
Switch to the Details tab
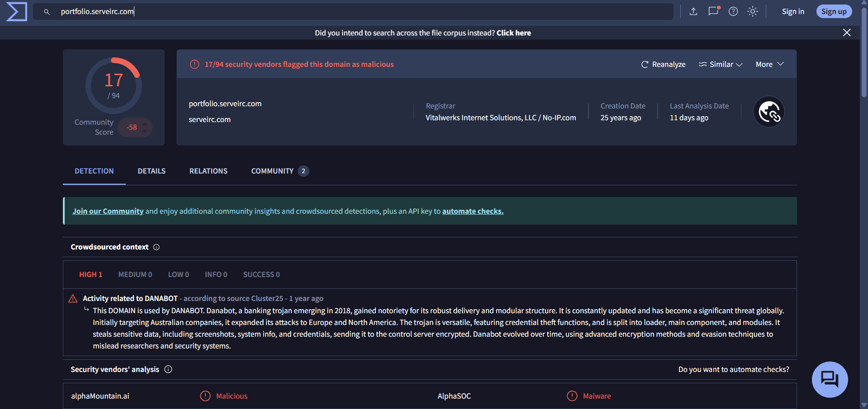[152, 171]
